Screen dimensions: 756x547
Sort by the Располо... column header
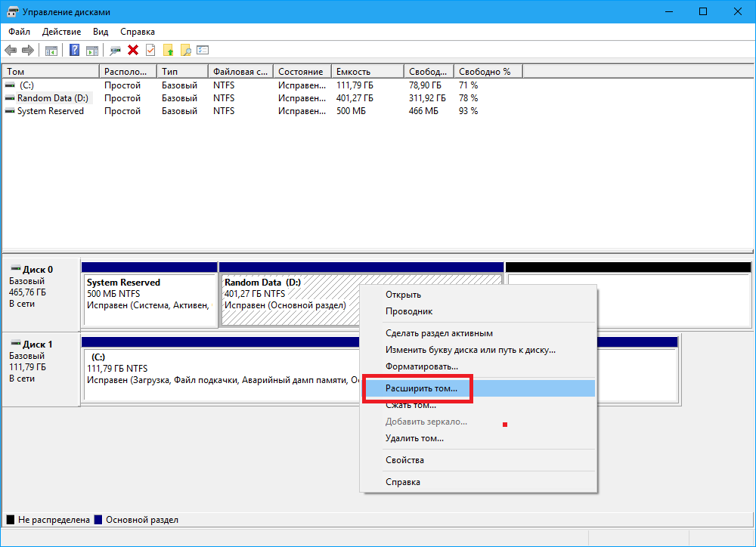click(x=129, y=71)
